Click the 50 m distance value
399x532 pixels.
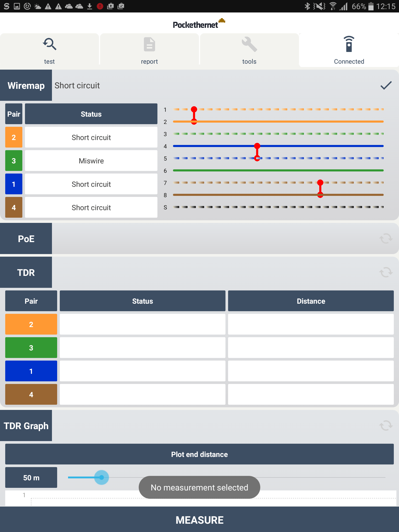tap(31, 477)
